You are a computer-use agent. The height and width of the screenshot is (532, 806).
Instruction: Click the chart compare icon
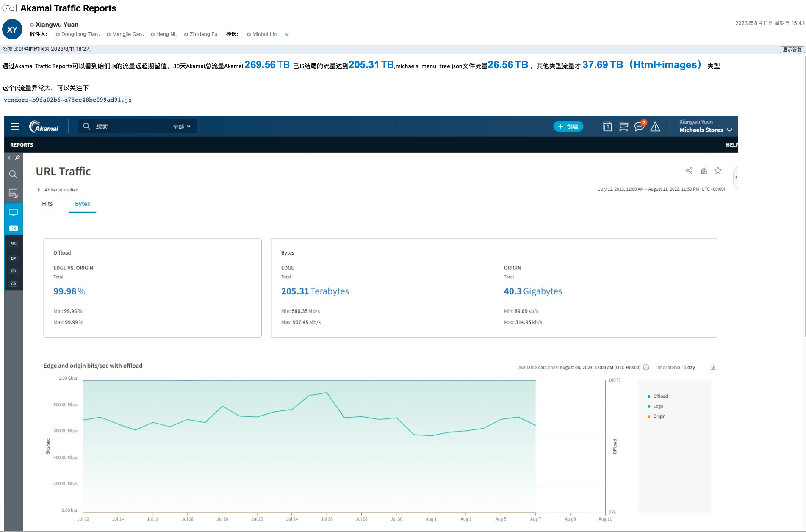[704, 170]
